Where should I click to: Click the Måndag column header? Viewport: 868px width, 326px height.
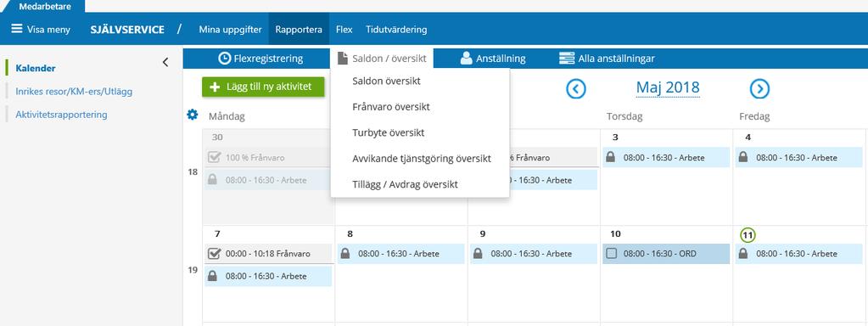[x=227, y=117]
